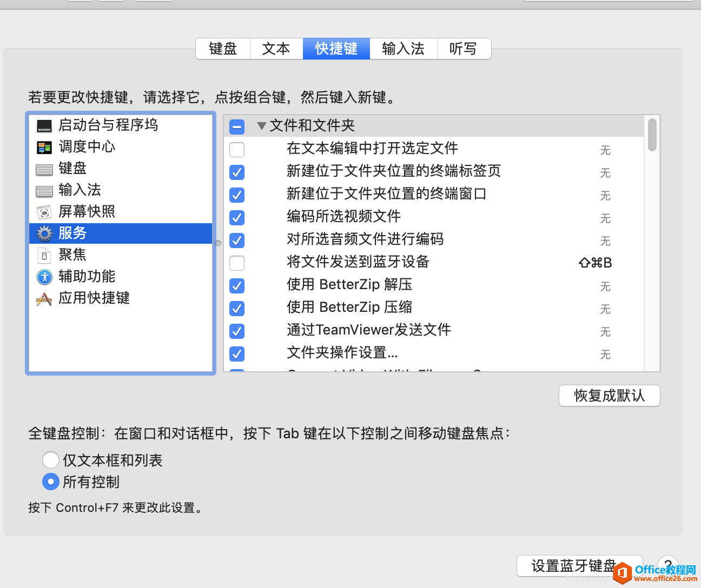The width and height of the screenshot is (701, 588).
Task: Click the input sources icon beside 输入法
Action: 44,191
